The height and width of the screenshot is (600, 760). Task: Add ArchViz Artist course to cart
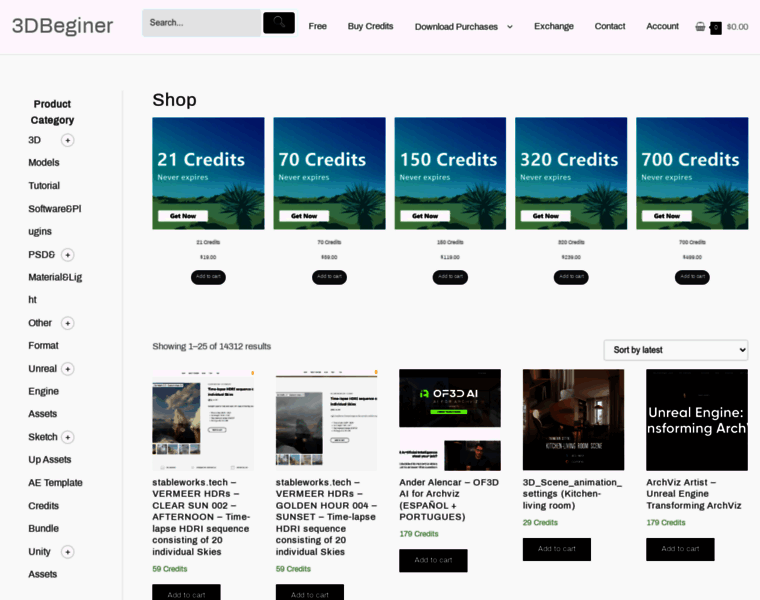coord(680,549)
